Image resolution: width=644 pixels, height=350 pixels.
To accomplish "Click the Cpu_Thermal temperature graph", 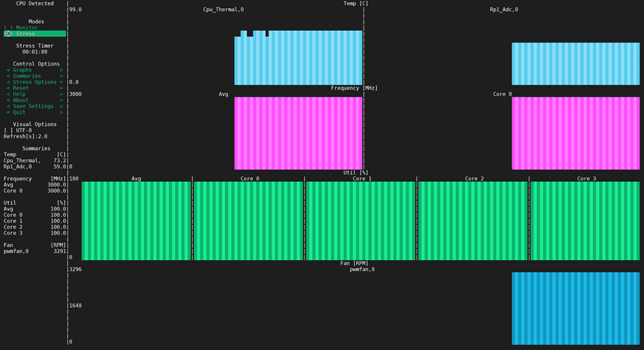I will [298, 59].
